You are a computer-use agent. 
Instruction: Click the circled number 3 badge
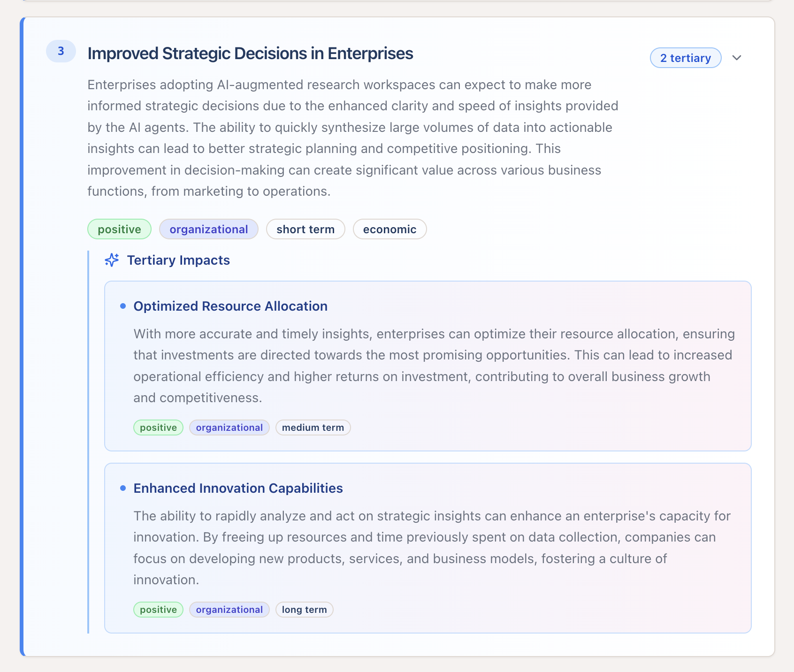(60, 52)
